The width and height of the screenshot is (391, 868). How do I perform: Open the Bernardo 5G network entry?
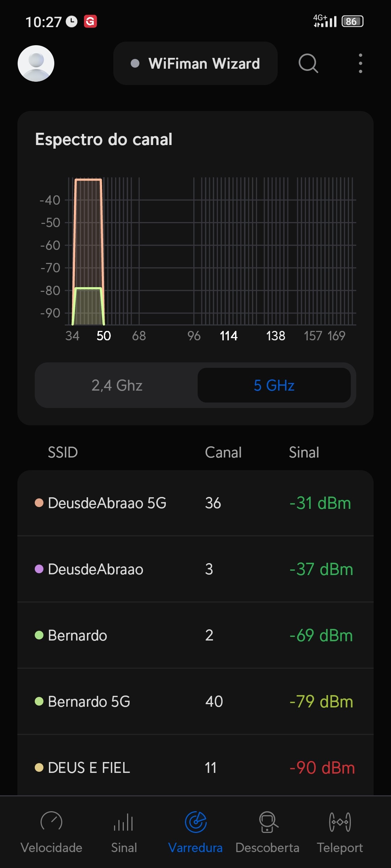coord(195,702)
